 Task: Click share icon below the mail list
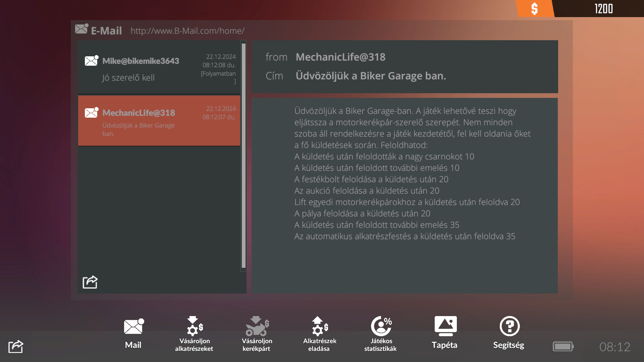90,282
